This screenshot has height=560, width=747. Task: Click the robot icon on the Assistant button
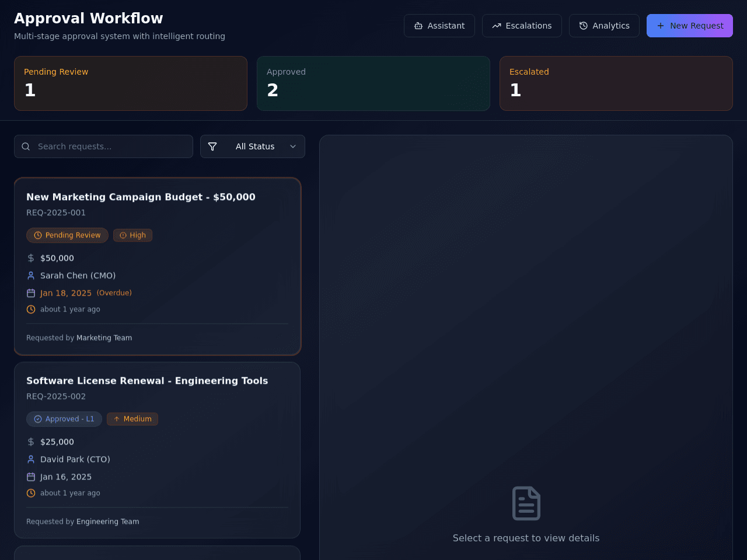coord(418,26)
